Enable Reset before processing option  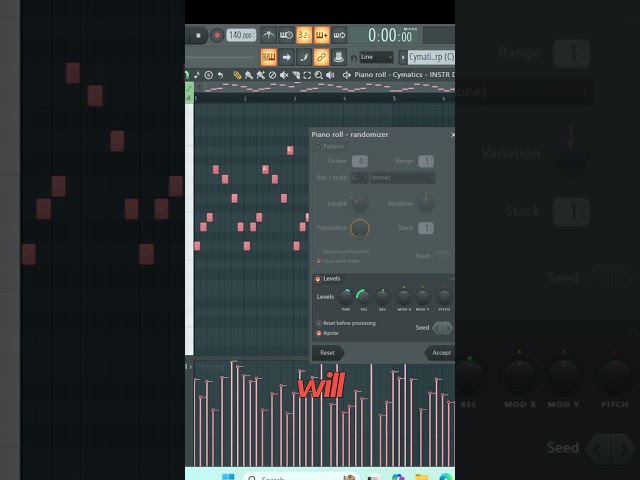[319, 323]
